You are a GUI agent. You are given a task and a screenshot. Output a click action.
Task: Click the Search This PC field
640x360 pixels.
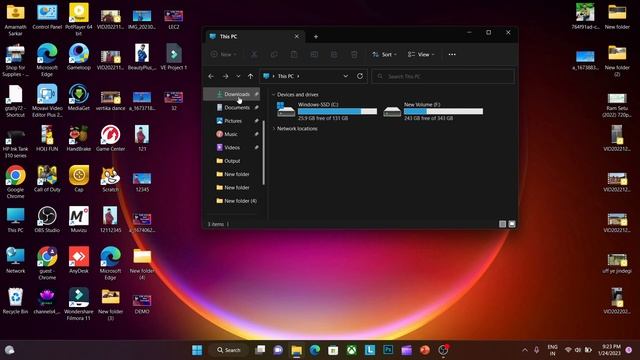point(443,76)
